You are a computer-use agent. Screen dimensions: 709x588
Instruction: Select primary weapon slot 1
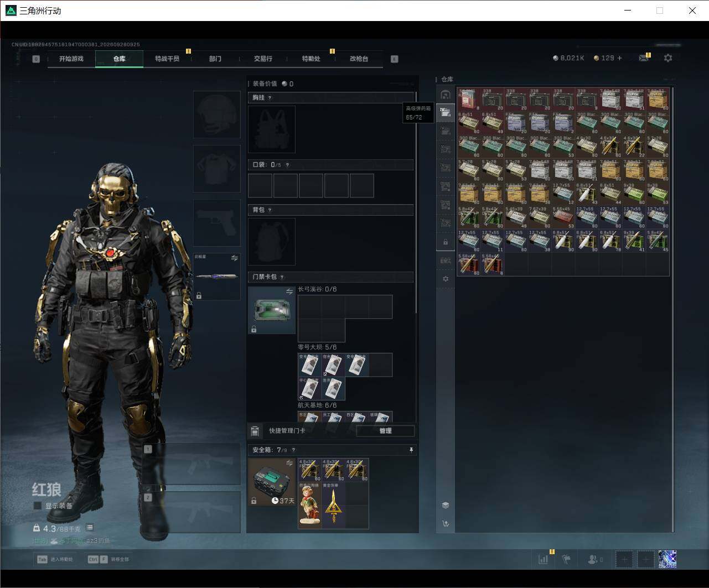pos(191,464)
